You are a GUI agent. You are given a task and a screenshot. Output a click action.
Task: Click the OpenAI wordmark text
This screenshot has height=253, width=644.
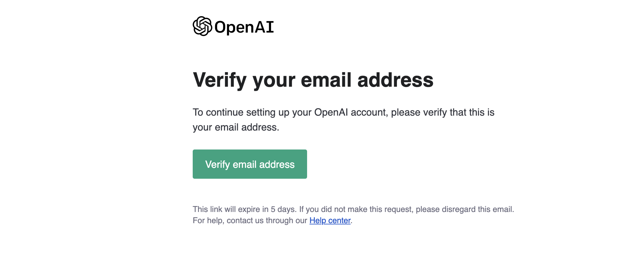click(x=244, y=27)
